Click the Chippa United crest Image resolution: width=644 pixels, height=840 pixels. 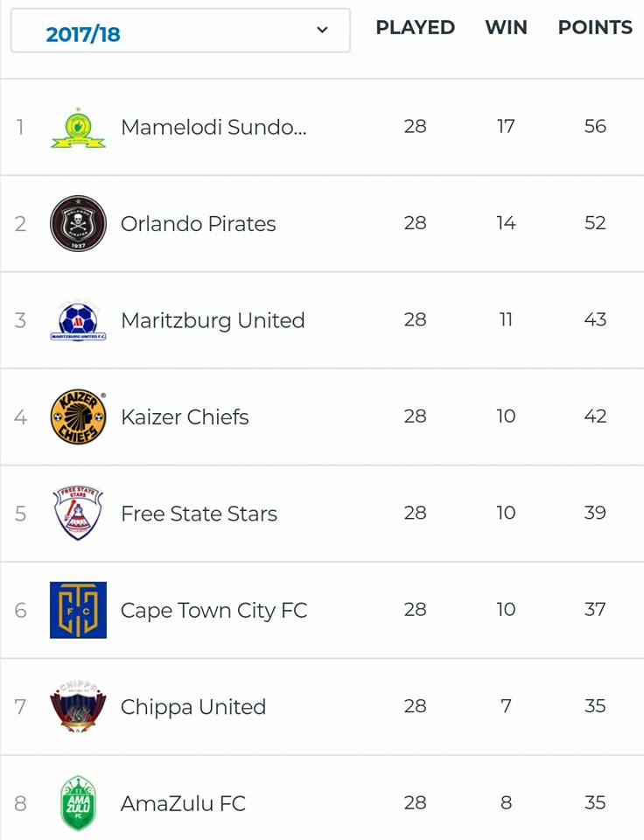[x=78, y=707]
